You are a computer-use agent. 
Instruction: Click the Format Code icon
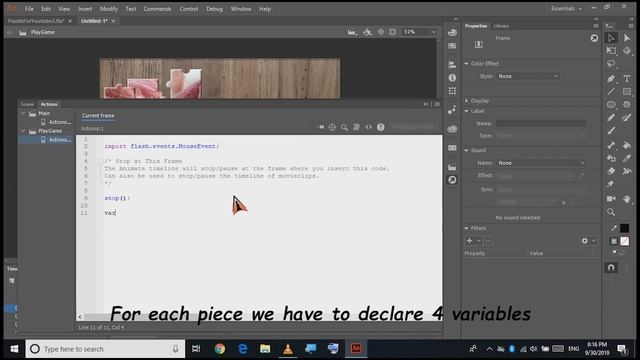[x=356, y=127]
